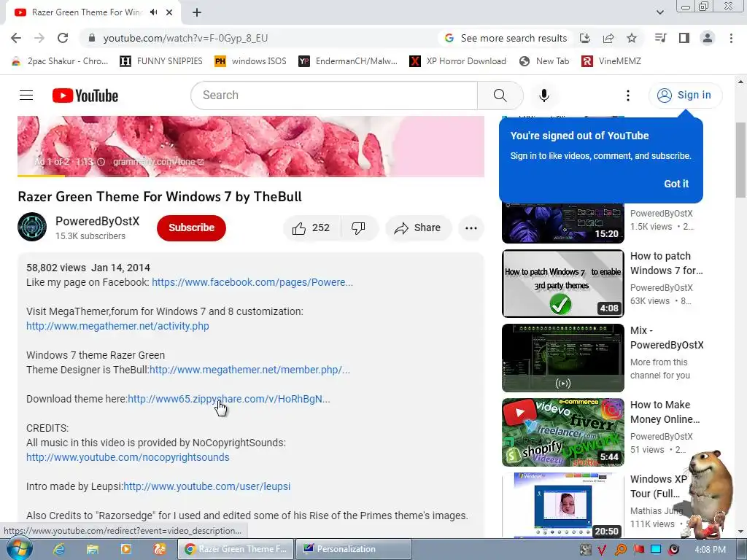Dislike the video with thumbs down

tap(358, 228)
